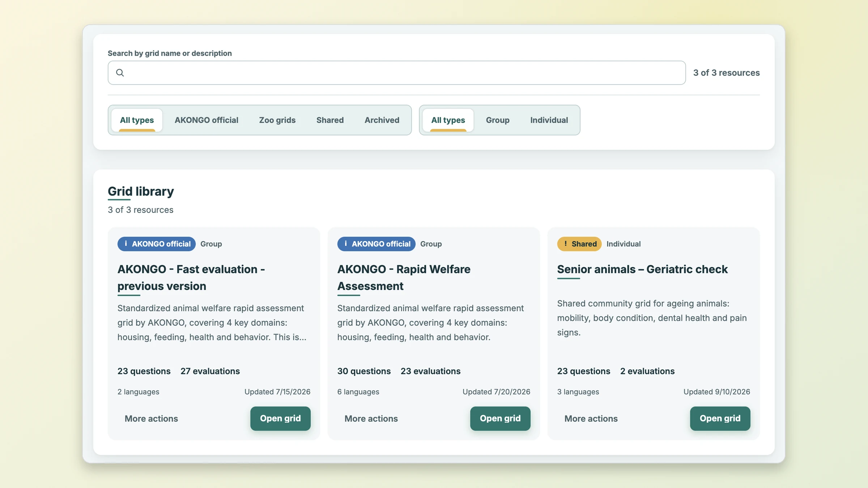Viewport: 868px width, 488px height.
Task: Click the 2 evaluations stat on Geriatric card
Action: pos(647,371)
